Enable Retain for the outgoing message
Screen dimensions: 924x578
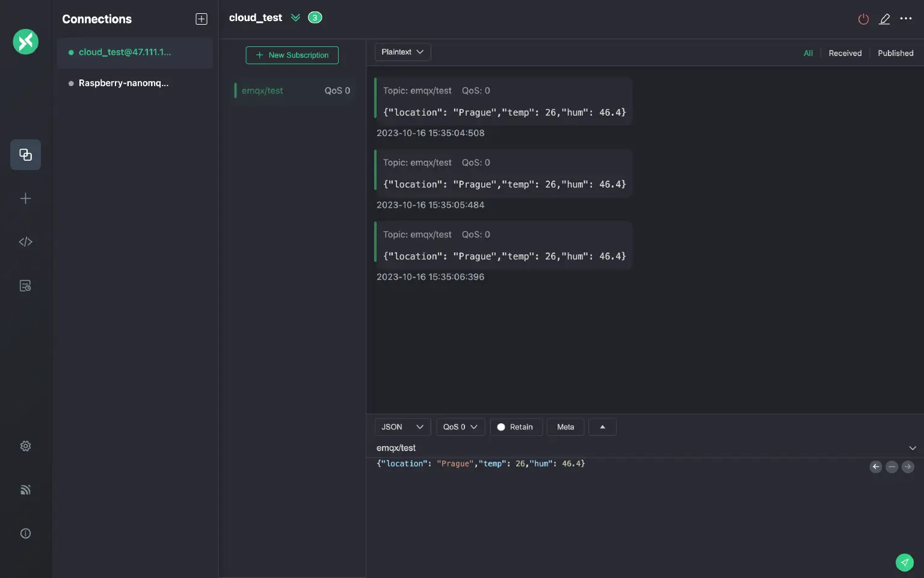pos(516,427)
